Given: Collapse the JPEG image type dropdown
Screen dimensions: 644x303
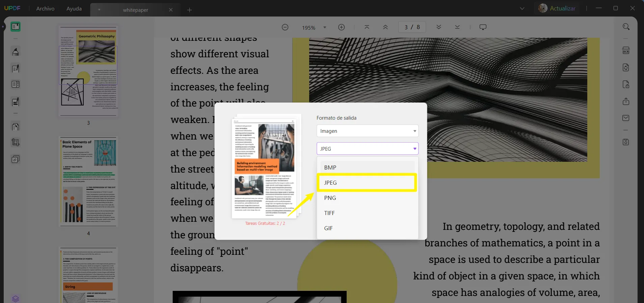Looking at the screenshot, I should [x=368, y=149].
